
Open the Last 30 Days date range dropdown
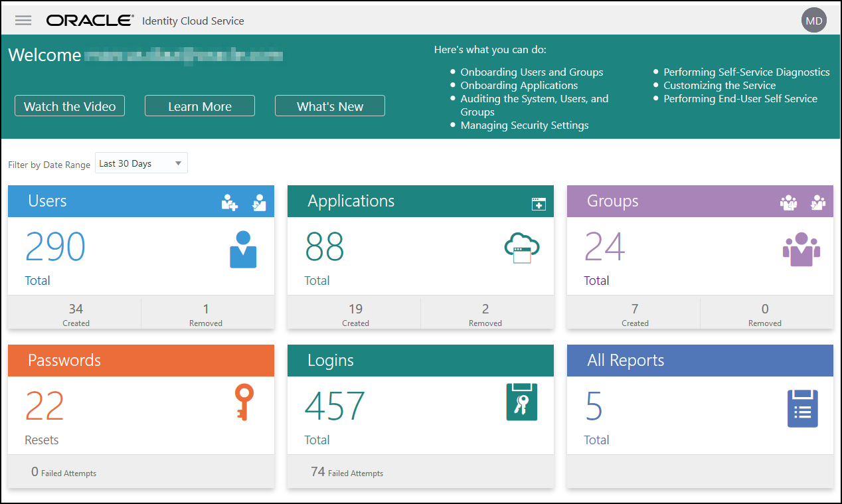[141, 163]
